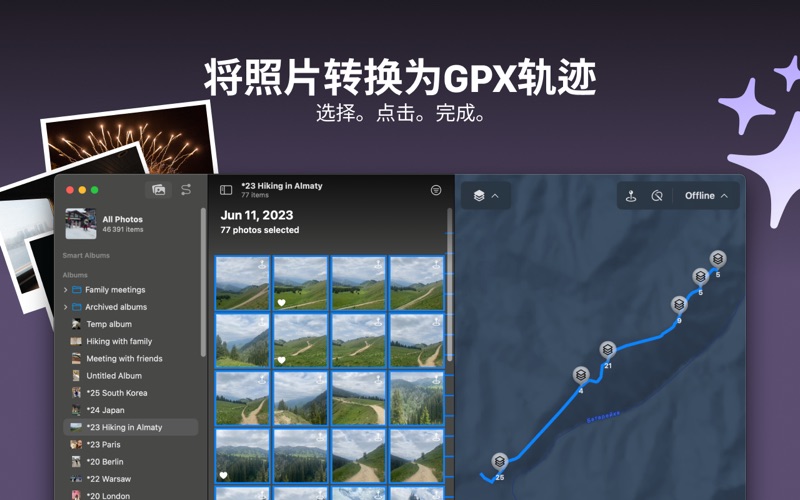Click the Jun 11, 2023 date header
The width and height of the screenshot is (800, 500).
click(x=257, y=215)
